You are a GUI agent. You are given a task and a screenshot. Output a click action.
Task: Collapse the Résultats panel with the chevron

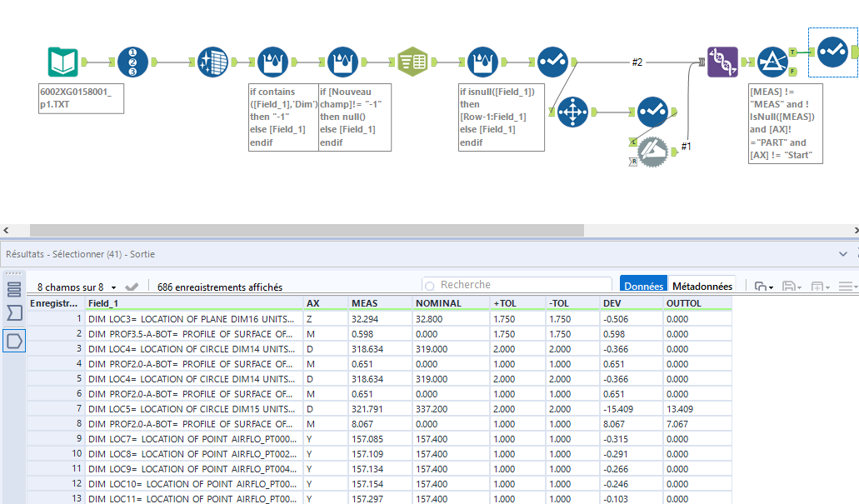tap(843, 253)
